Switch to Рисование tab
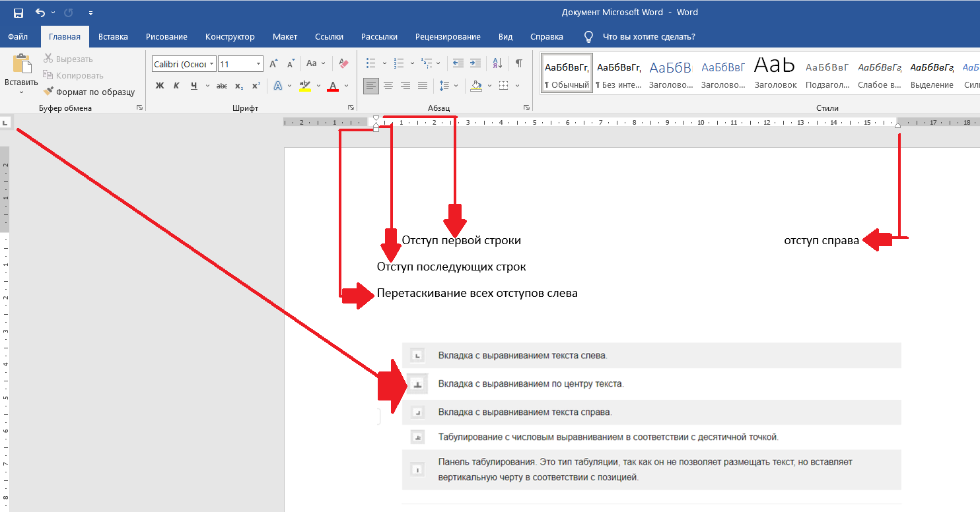Image resolution: width=980 pixels, height=512 pixels. [x=166, y=37]
